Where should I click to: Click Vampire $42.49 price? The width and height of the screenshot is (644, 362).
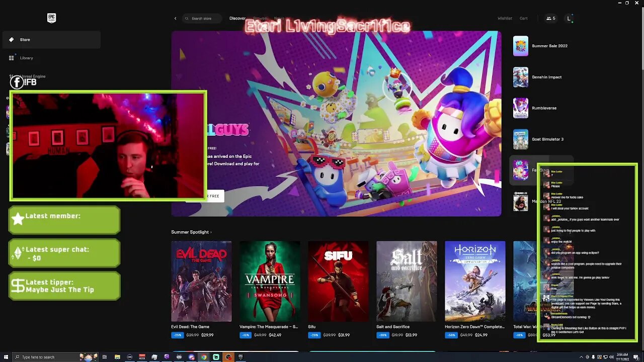pyautogui.click(x=275, y=335)
